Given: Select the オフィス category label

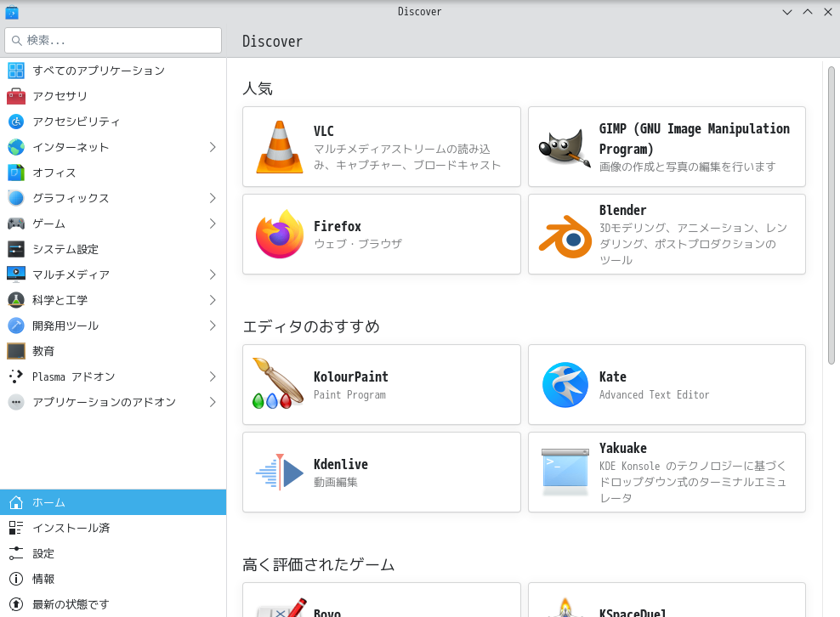Looking at the screenshot, I should [x=54, y=173].
